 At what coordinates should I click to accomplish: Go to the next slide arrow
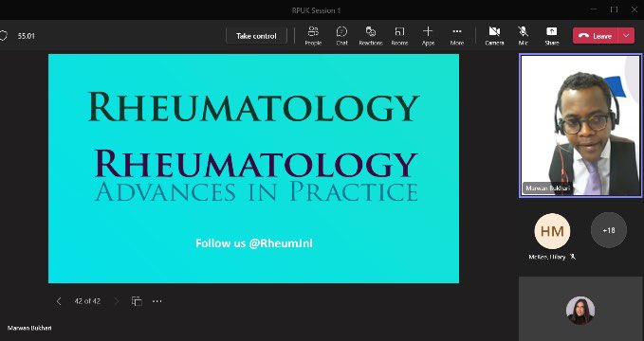click(x=117, y=301)
